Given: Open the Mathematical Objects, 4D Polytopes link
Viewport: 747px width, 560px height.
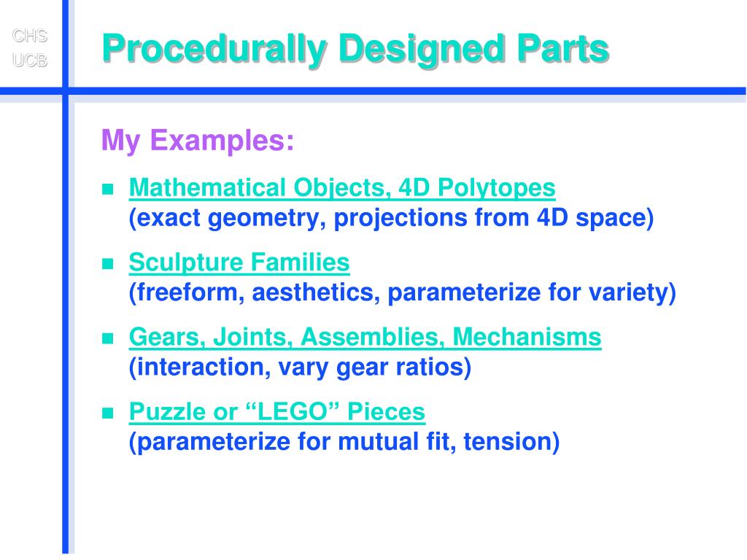Looking at the screenshot, I should pyautogui.click(x=342, y=187).
